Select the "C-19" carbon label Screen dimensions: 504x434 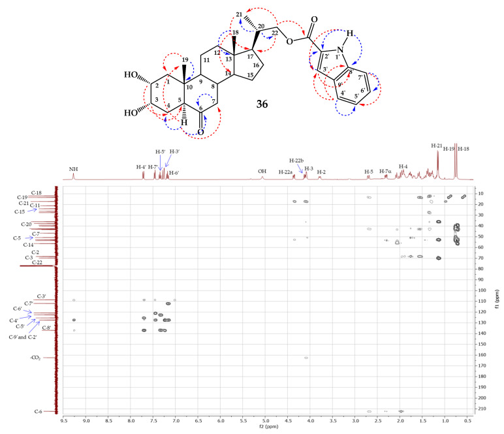pos(22,198)
